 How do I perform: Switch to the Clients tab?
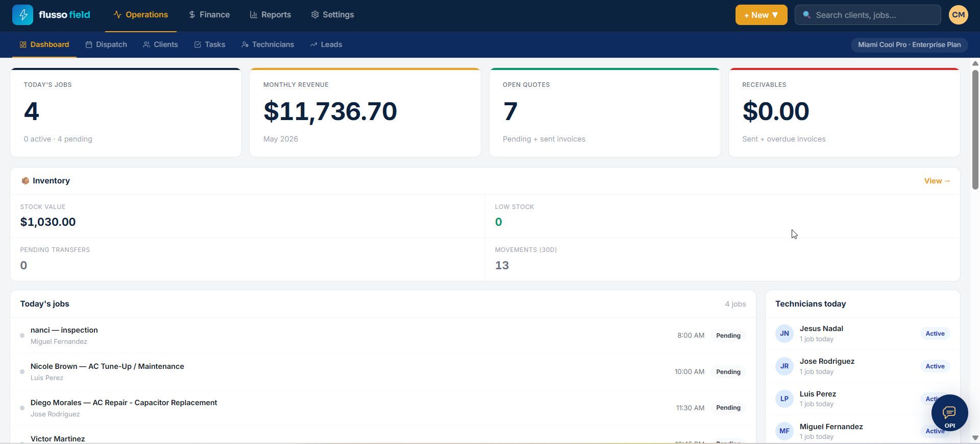coord(160,44)
